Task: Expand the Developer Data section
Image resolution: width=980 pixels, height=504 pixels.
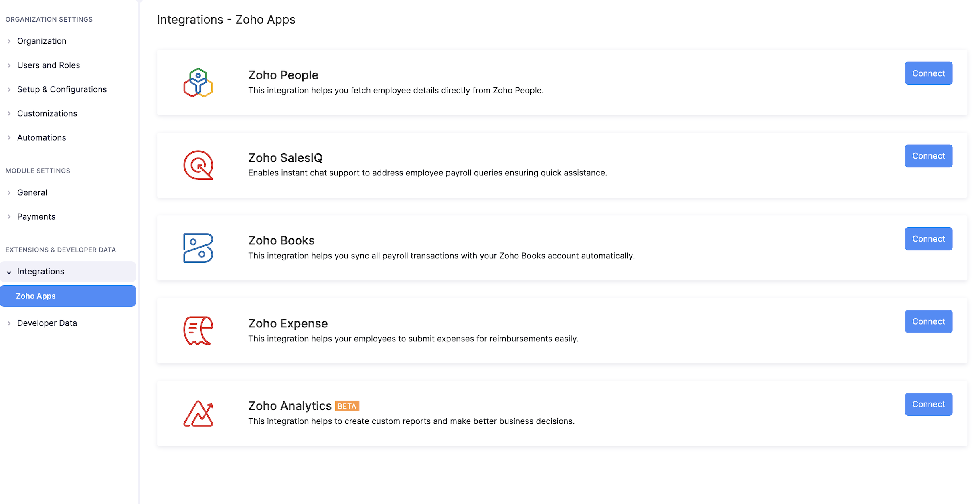Action: [47, 323]
